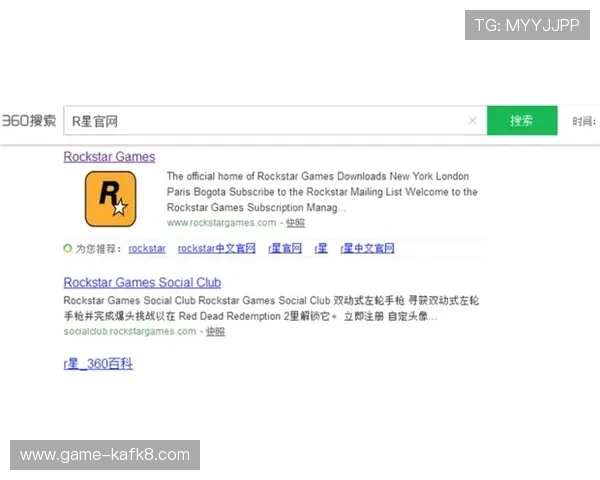
Task: Click the green 搜索 search button
Action: (522, 121)
